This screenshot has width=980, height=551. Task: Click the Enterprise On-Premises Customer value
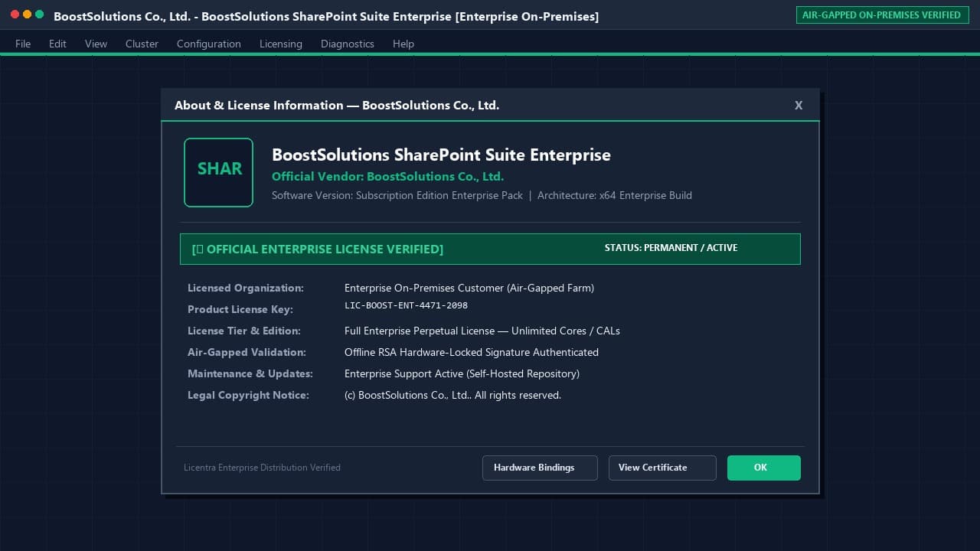469,288
